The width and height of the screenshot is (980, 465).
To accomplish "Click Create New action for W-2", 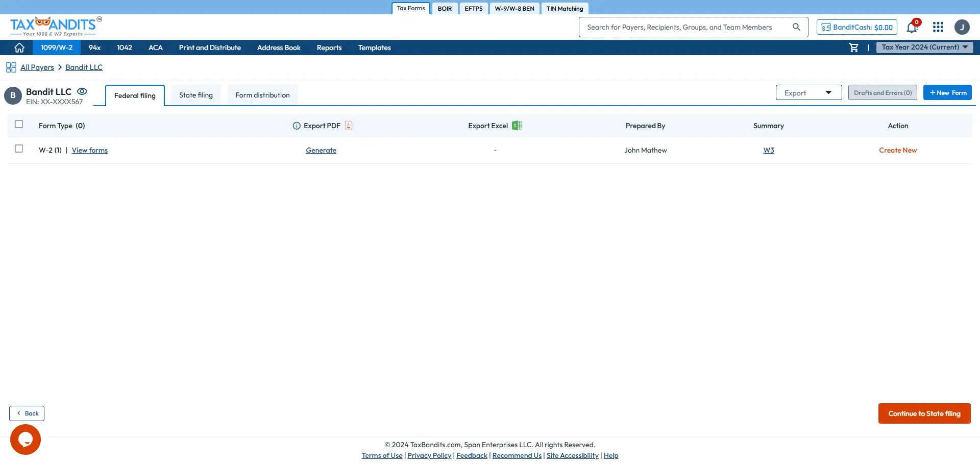I will click(x=898, y=150).
